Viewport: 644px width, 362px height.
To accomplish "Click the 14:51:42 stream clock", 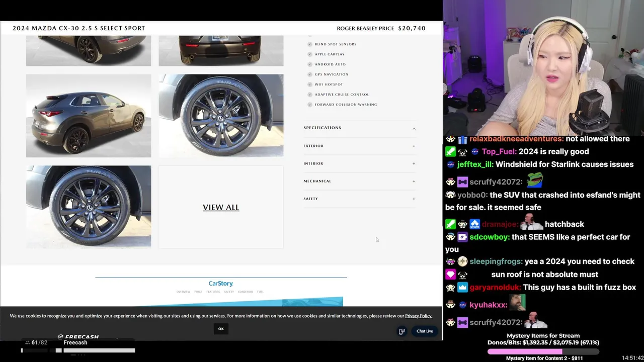I will (632, 358).
